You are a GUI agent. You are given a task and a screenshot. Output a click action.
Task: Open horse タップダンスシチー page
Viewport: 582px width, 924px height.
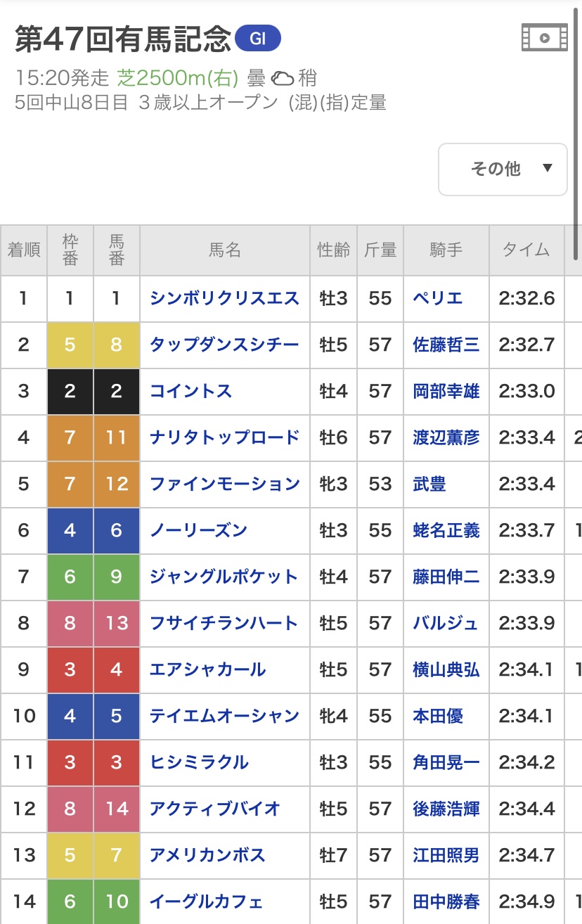(x=224, y=345)
